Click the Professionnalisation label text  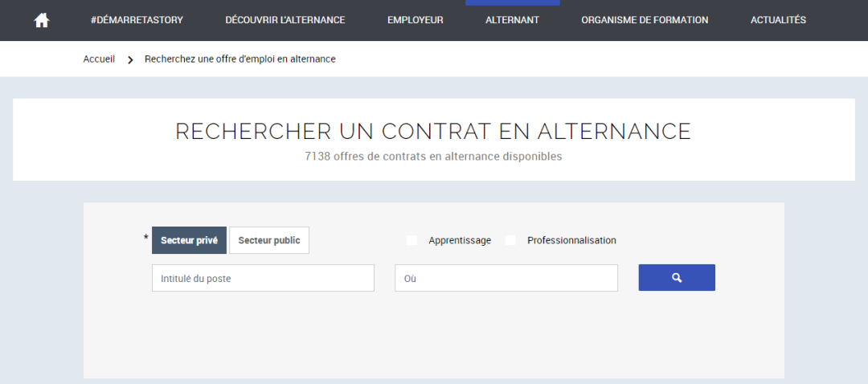click(571, 240)
